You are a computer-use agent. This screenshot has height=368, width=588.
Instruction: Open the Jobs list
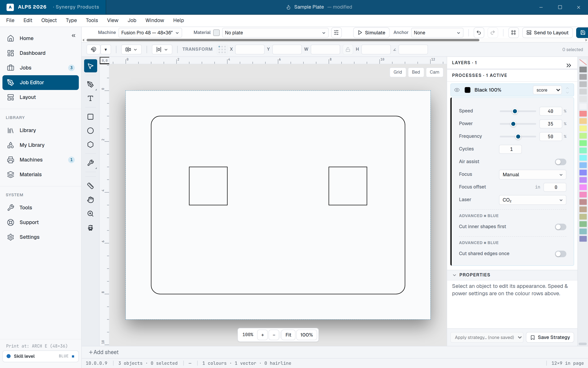(41, 68)
